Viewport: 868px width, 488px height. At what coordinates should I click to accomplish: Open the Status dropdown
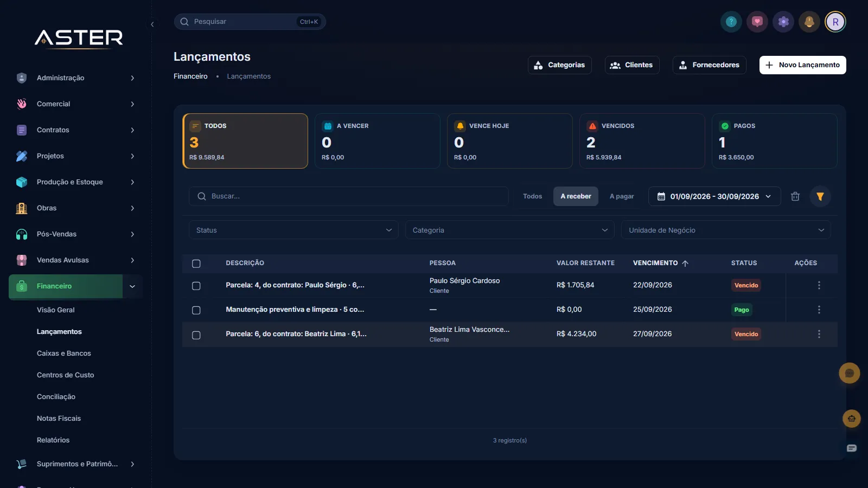293,230
